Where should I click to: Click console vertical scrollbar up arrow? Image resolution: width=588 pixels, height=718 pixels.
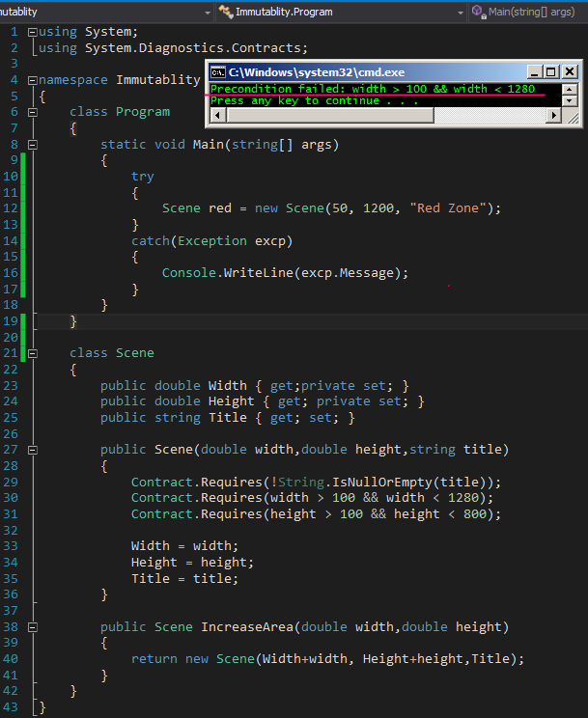(x=570, y=90)
